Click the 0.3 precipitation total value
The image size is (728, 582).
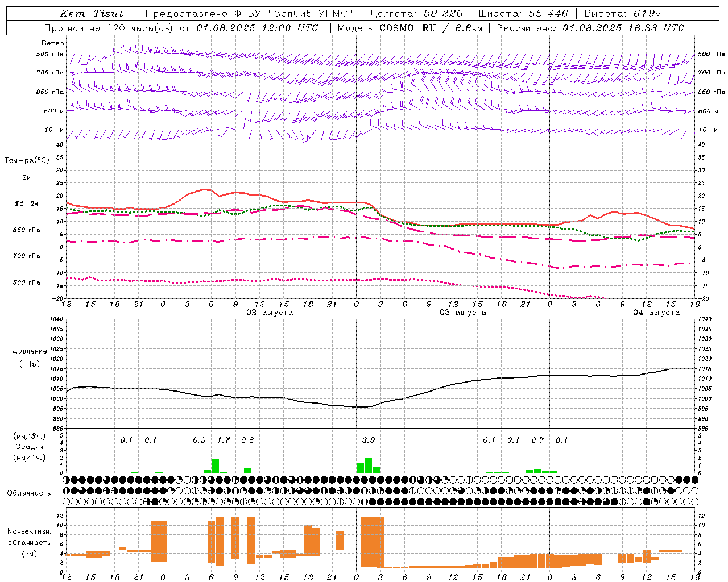click(x=199, y=440)
